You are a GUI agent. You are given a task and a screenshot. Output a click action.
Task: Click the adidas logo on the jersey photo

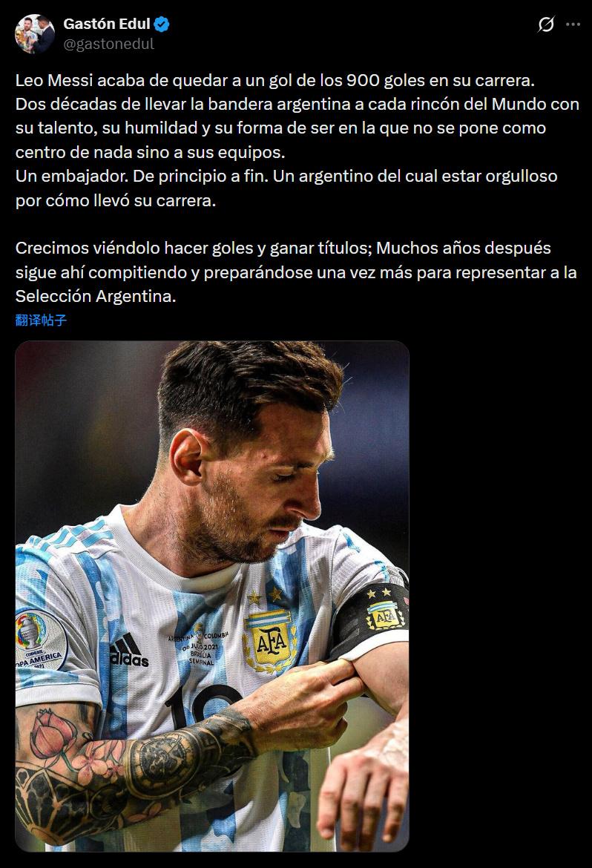pyautogui.click(x=129, y=651)
